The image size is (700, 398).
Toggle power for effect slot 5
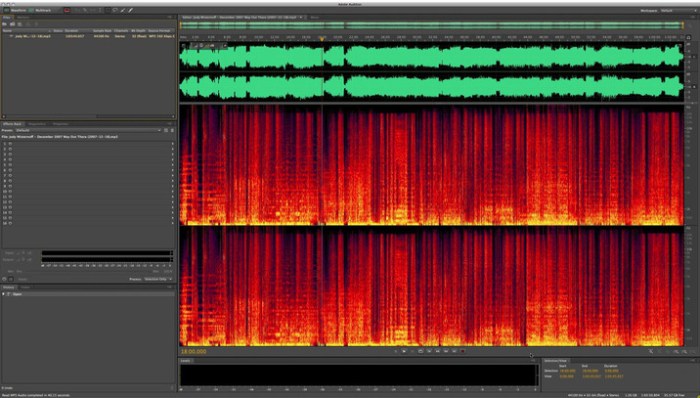click(x=10, y=165)
